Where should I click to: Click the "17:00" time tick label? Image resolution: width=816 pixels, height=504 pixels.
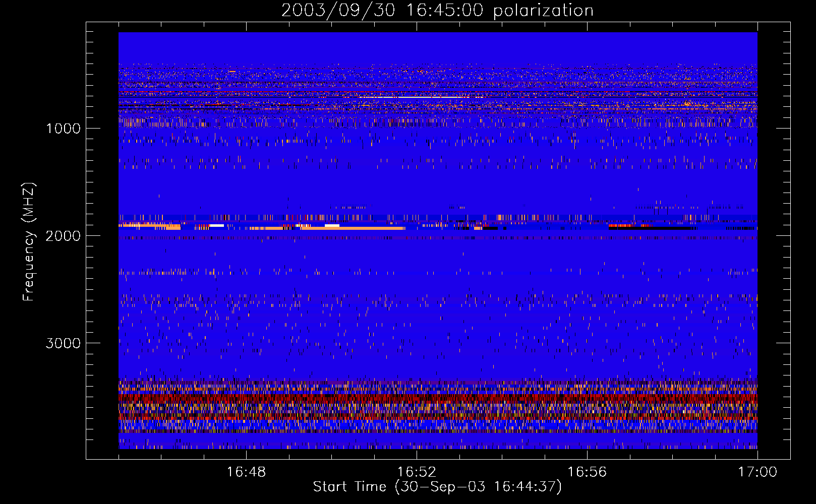(757, 472)
